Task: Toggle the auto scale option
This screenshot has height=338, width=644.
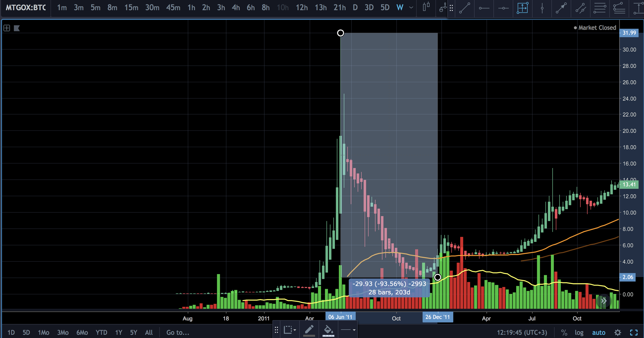Action: [598, 332]
